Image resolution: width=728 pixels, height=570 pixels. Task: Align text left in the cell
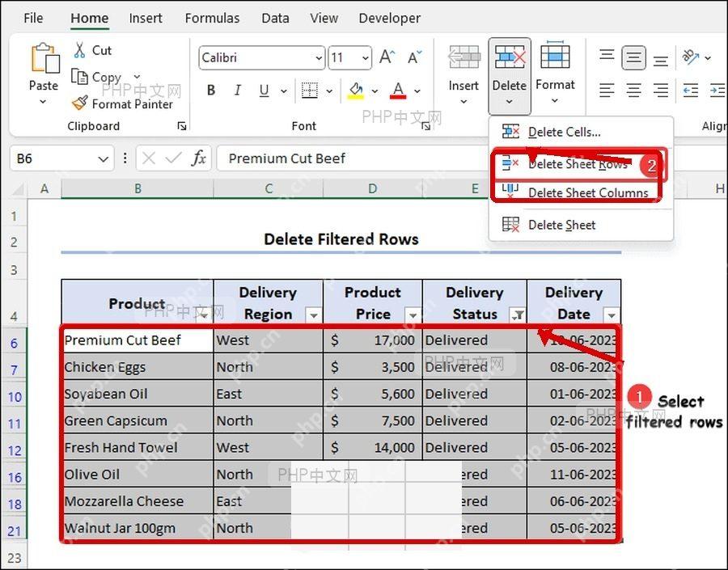(607, 90)
